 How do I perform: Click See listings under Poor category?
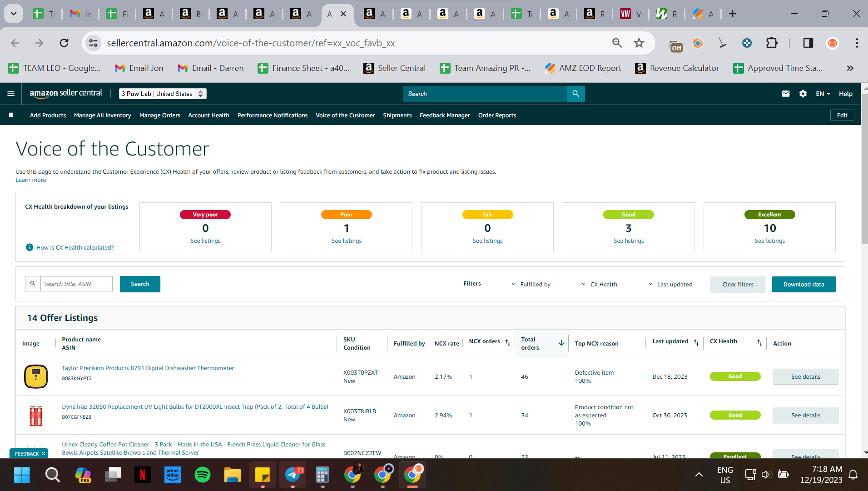(x=346, y=240)
